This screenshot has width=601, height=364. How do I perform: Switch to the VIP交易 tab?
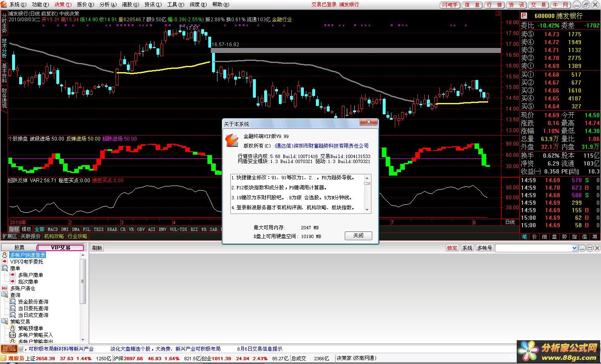(x=61, y=247)
